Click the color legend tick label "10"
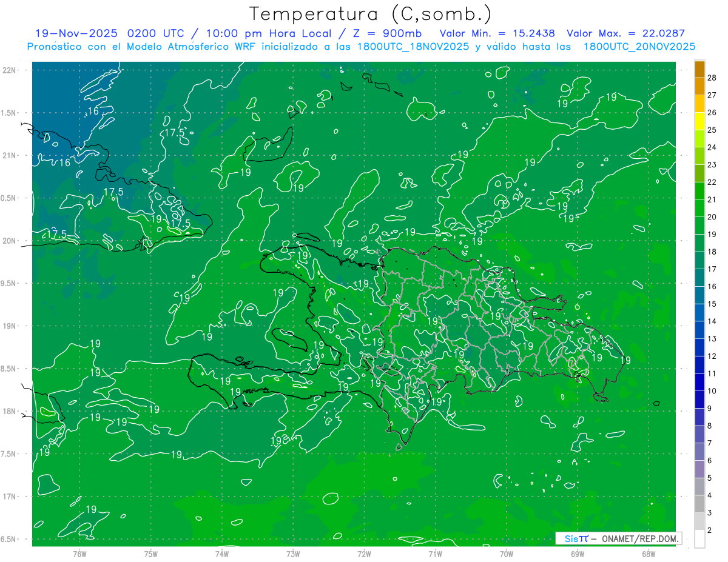This screenshot has height=562, width=728. click(712, 391)
